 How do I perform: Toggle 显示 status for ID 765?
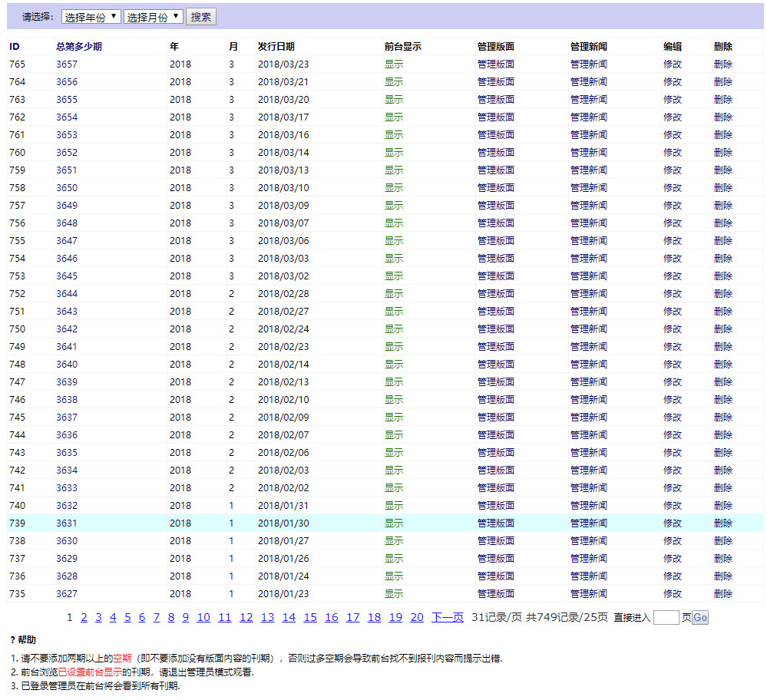tap(393, 64)
